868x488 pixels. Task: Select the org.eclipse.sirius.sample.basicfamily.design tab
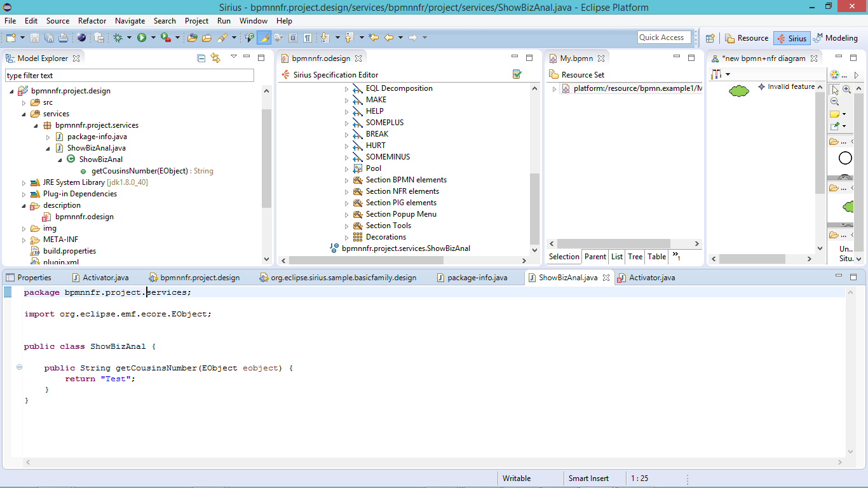337,278
